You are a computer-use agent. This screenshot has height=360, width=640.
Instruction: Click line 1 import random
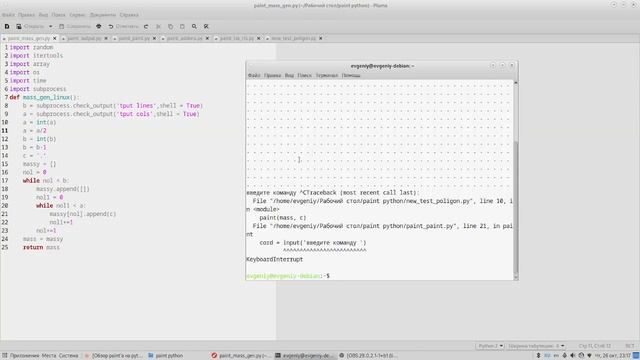[x=31, y=47]
